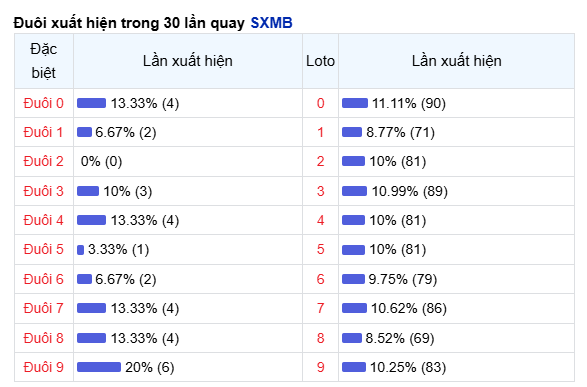Click the 8.77% (71) value for Loto 1
587x387 pixels.
tap(400, 132)
